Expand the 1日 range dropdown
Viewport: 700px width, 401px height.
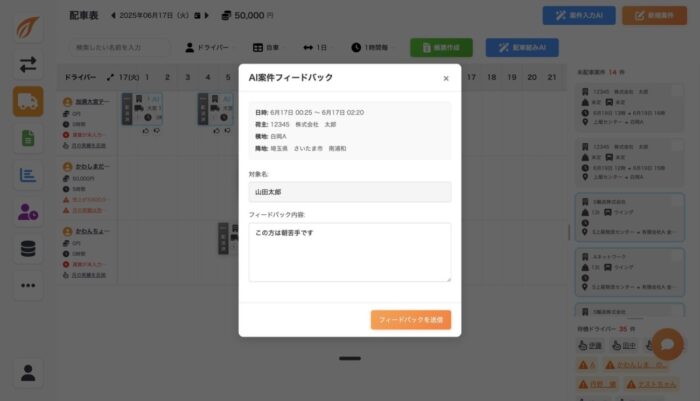pyautogui.click(x=317, y=47)
